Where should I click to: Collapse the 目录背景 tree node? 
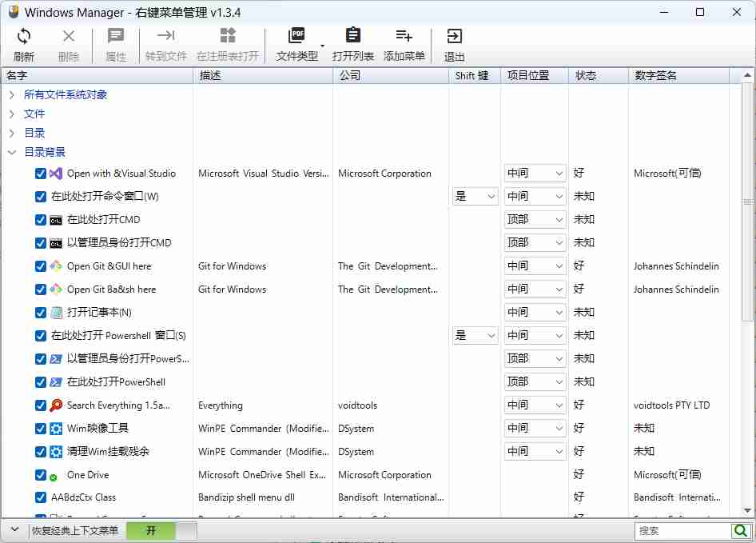click(12, 152)
